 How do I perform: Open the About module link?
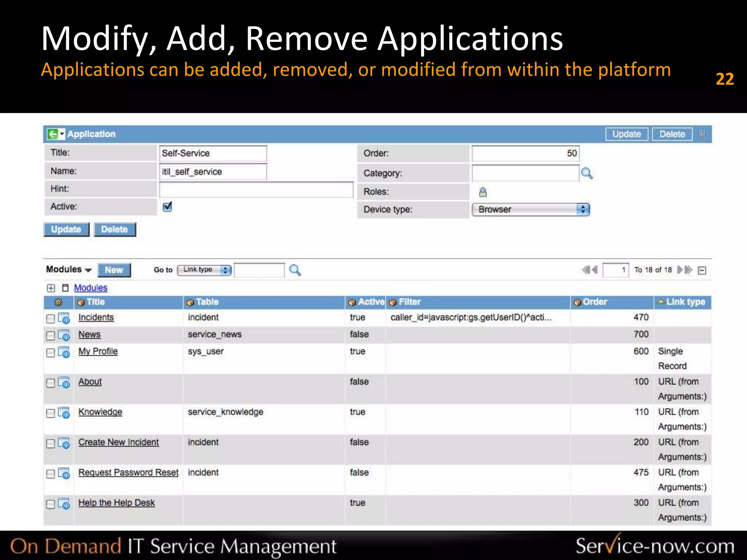click(x=90, y=382)
